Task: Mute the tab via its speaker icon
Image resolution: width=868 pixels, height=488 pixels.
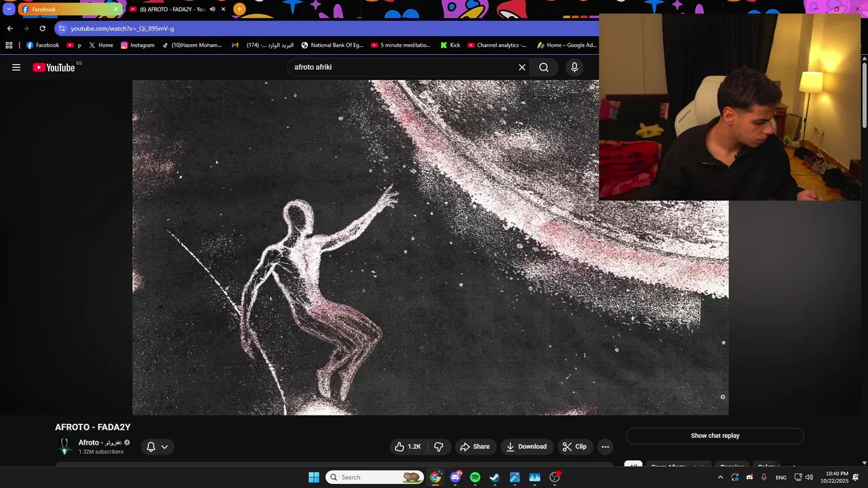Action: coord(212,9)
